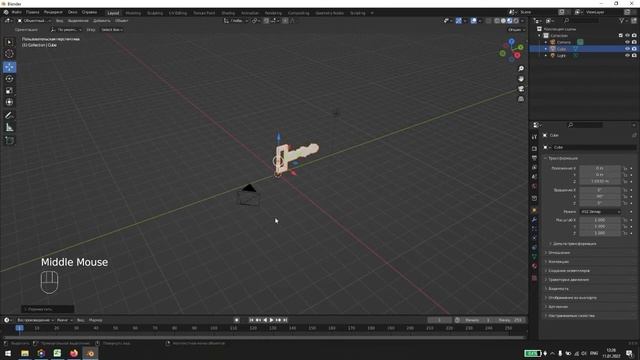The width and height of the screenshot is (640, 360).
Task: Jump to the end frame
Action: coord(285,320)
